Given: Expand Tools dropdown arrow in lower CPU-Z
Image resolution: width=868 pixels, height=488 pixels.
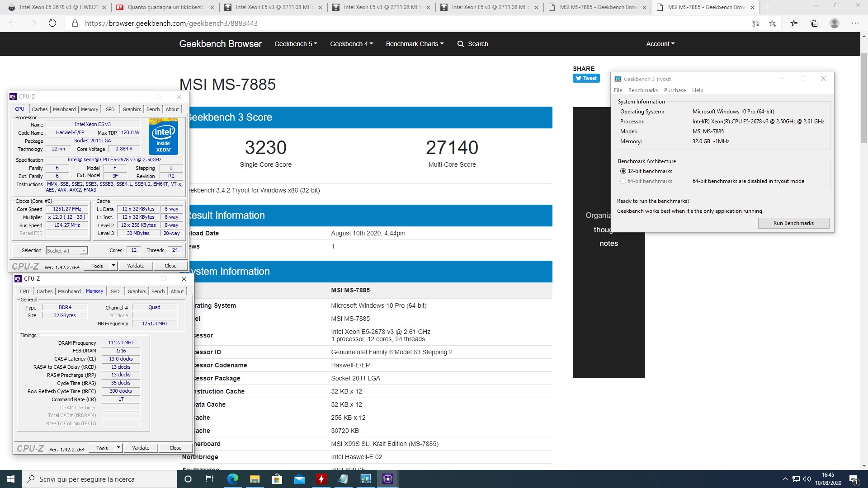Looking at the screenshot, I should 118,448.
